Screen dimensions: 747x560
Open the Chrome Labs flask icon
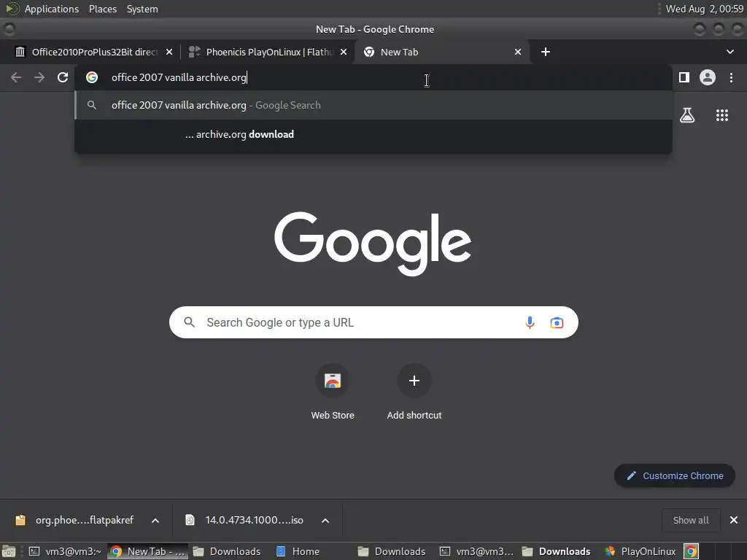coord(687,115)
